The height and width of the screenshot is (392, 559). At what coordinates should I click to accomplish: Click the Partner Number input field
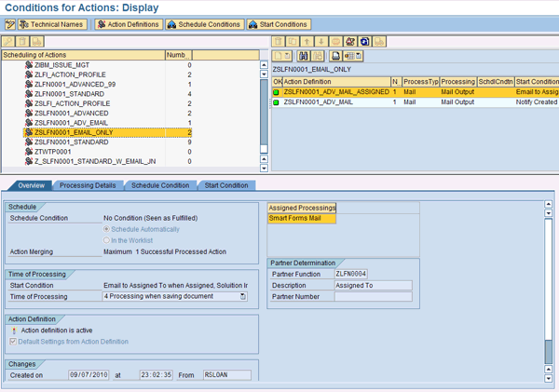click(x=373, y=297)
